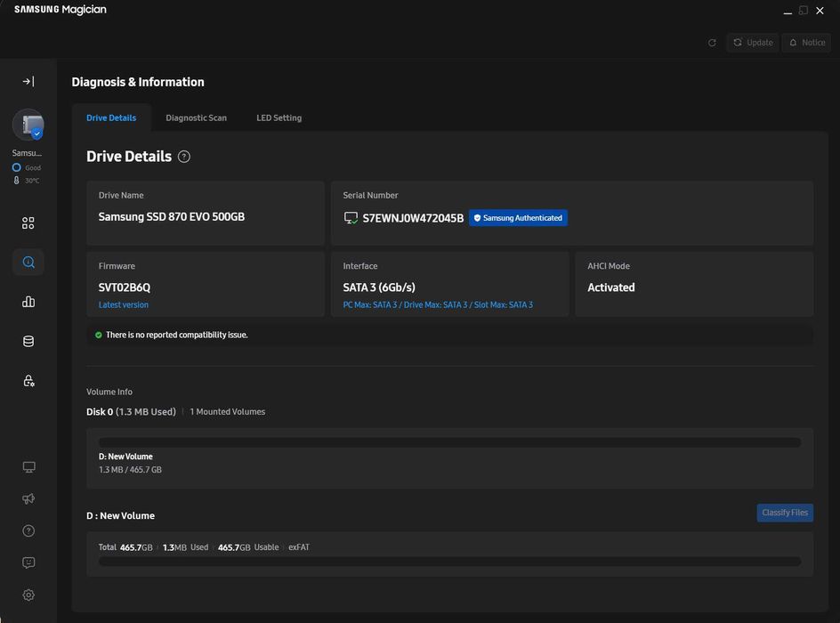Switch to the Diagnostic Scan tab
This screenshot has height=623, width=840.
coord(196,117)
